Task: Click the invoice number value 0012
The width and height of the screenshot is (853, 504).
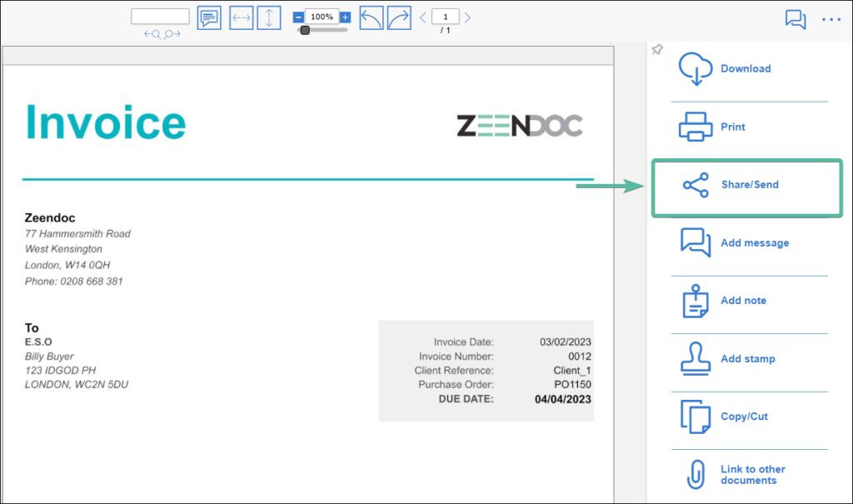Action: pyautogui.click(x=580, y=357)
